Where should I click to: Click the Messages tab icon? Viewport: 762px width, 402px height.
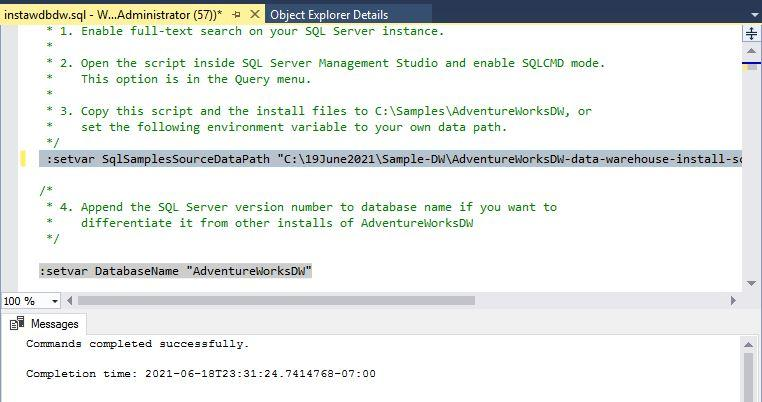(17, 323)
